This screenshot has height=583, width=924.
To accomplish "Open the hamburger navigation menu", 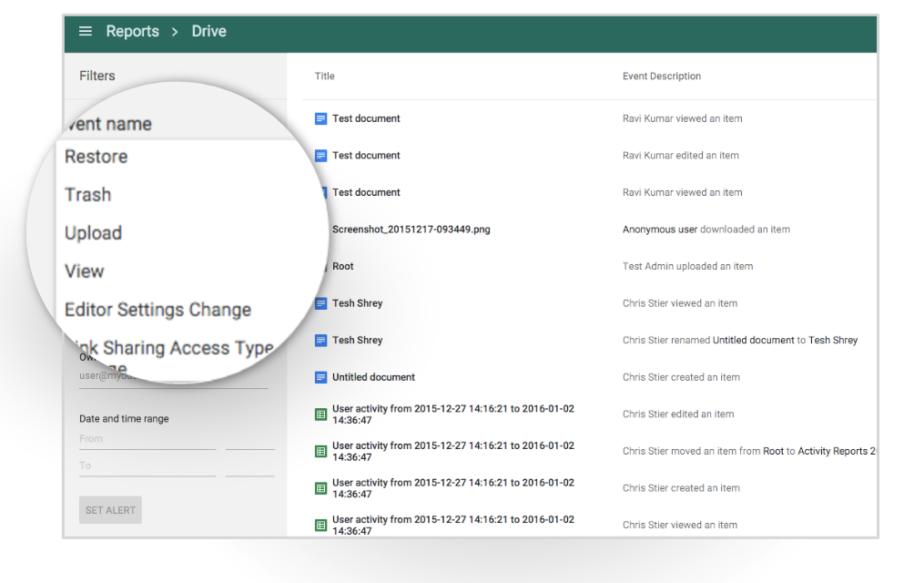I will point(86,31).
